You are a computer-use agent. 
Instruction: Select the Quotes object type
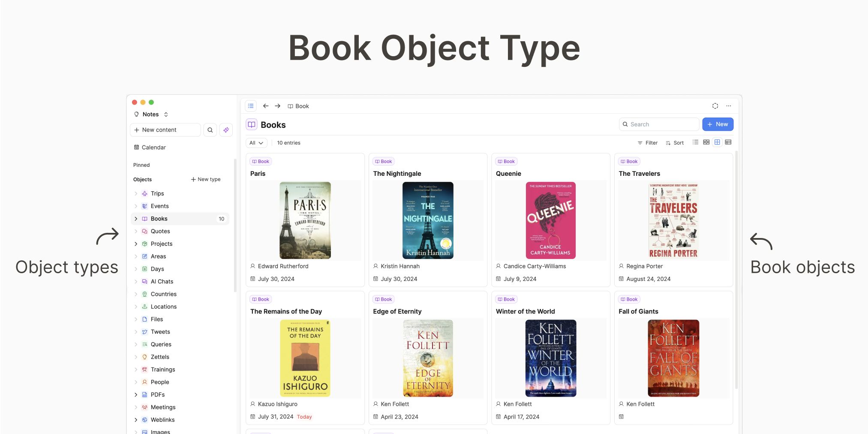(160, 231)
